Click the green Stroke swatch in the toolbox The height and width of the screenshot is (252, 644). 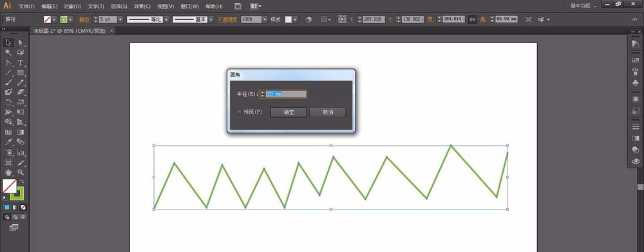17,193
